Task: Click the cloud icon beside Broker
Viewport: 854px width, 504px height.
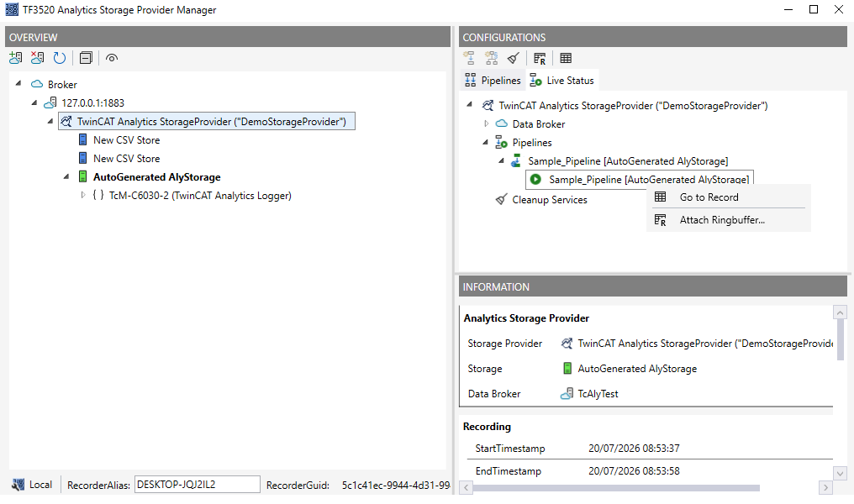Action: [37, 84]
